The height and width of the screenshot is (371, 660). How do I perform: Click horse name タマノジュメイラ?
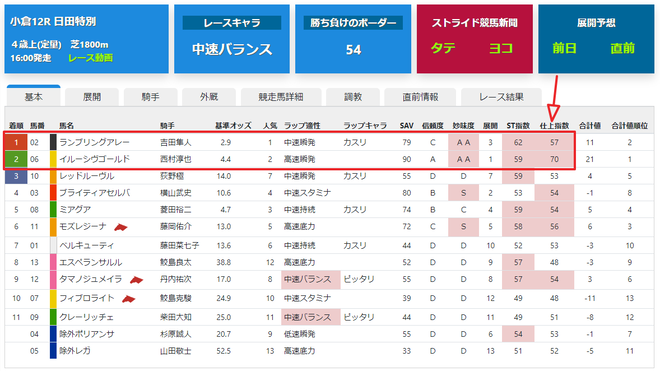pyautogui.click(x=90, y=279)
